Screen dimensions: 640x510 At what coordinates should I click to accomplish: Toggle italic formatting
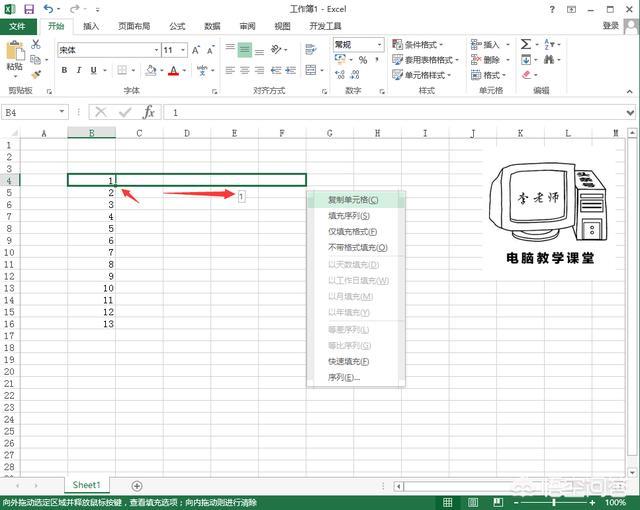(x=78, y=70)
